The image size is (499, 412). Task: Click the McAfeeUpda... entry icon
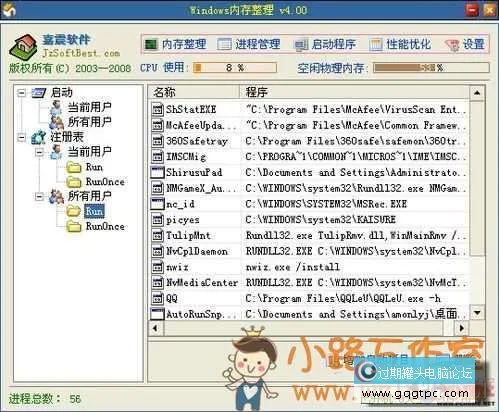[157, 125]
